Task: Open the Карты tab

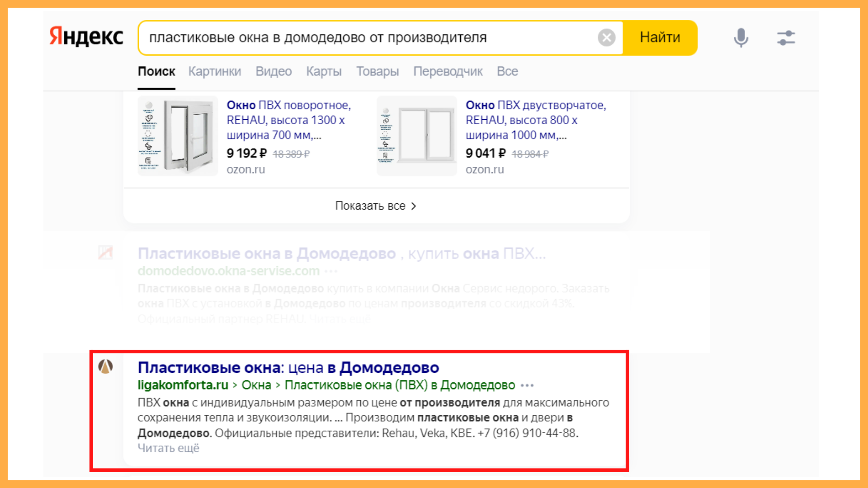Action: click(x=324, y=71)
